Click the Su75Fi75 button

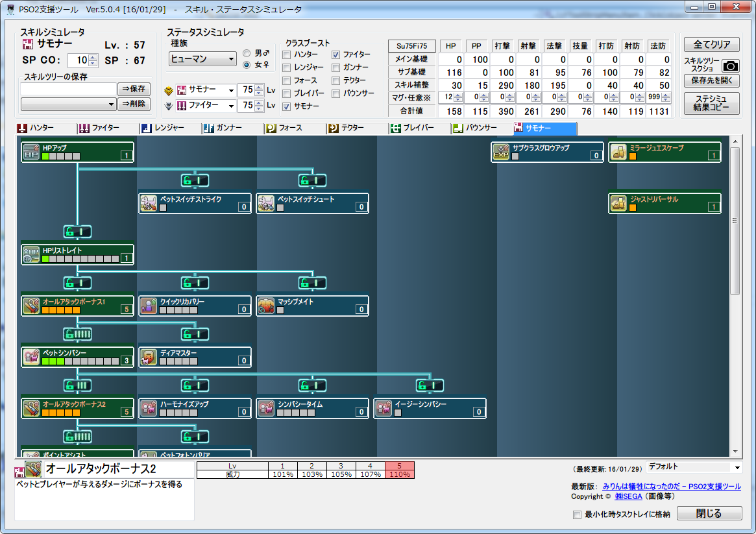pyautogui.click(x=412, y=46)
